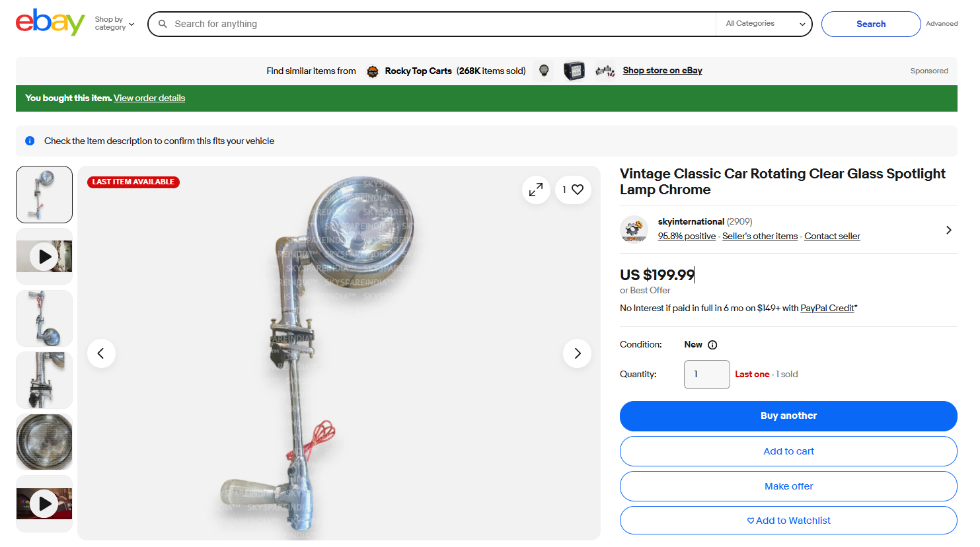The width and height of the screenshot is (980, 547).
Task: Click the blue Search button
Action: [x=870, y=24]
